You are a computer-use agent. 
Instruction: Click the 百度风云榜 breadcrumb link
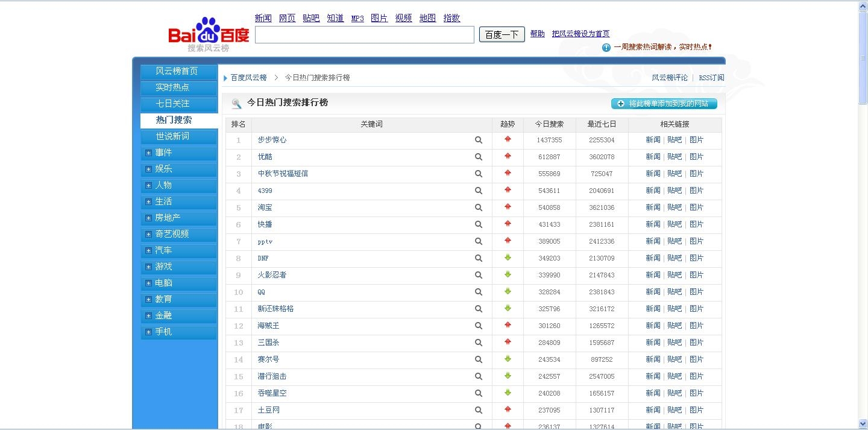pos(249,78)
